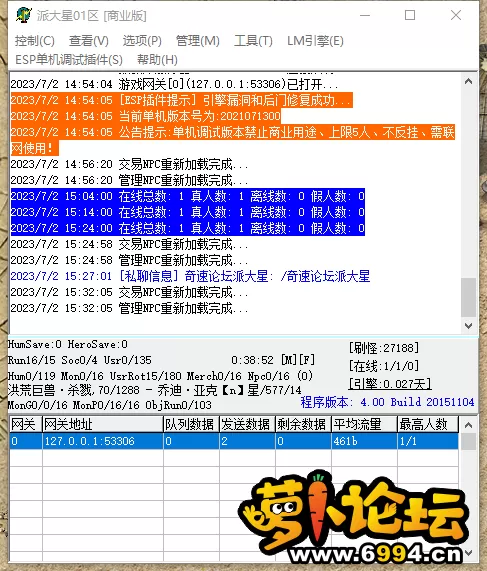Minimize the 派大星01区 window

tap(365, 15)
